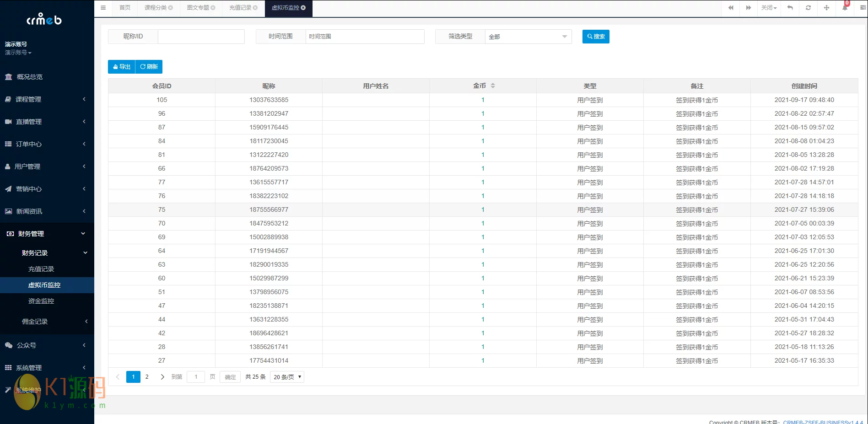Click the blue 搜索 button
The height and width of the screenshot is (424, 868).
click(x=596, y=37)
